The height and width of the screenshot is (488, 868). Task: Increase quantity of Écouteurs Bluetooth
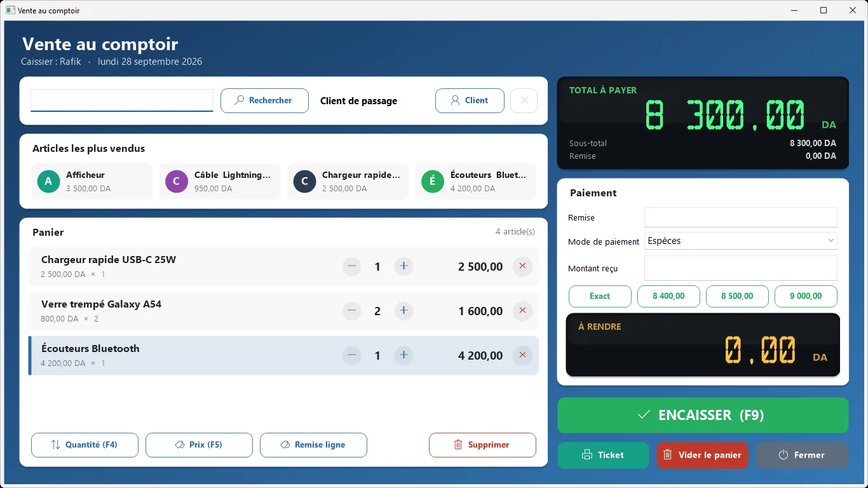click(403, 355)
